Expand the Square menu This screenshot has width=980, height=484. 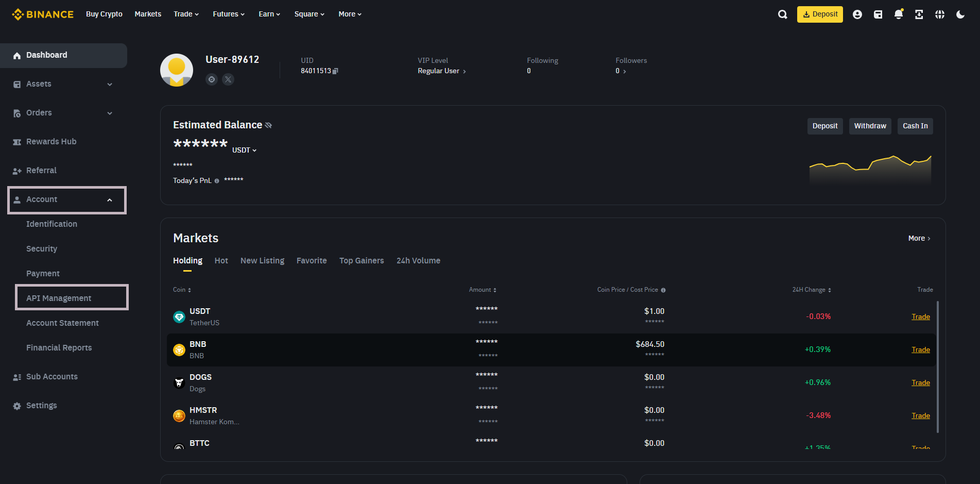310,14
